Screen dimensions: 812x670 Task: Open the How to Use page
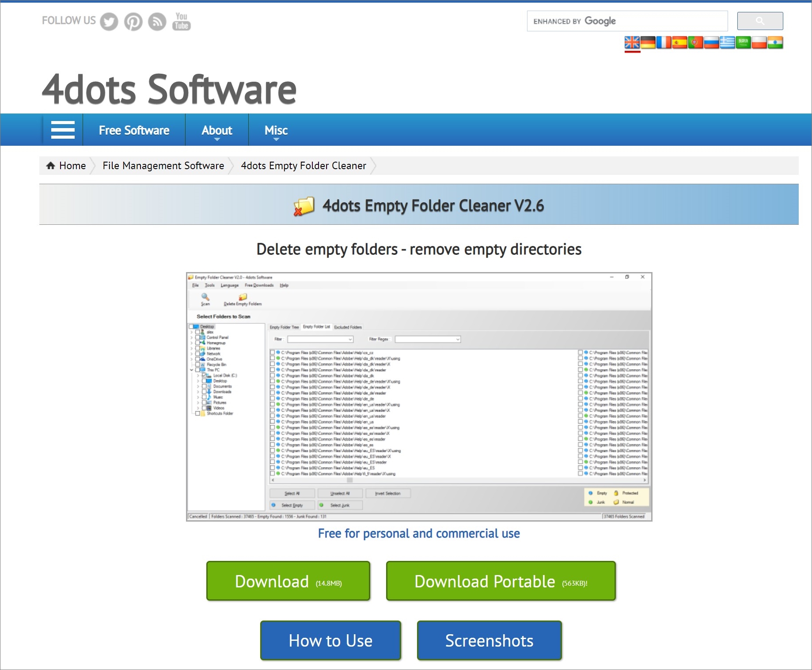coord(330,640)
